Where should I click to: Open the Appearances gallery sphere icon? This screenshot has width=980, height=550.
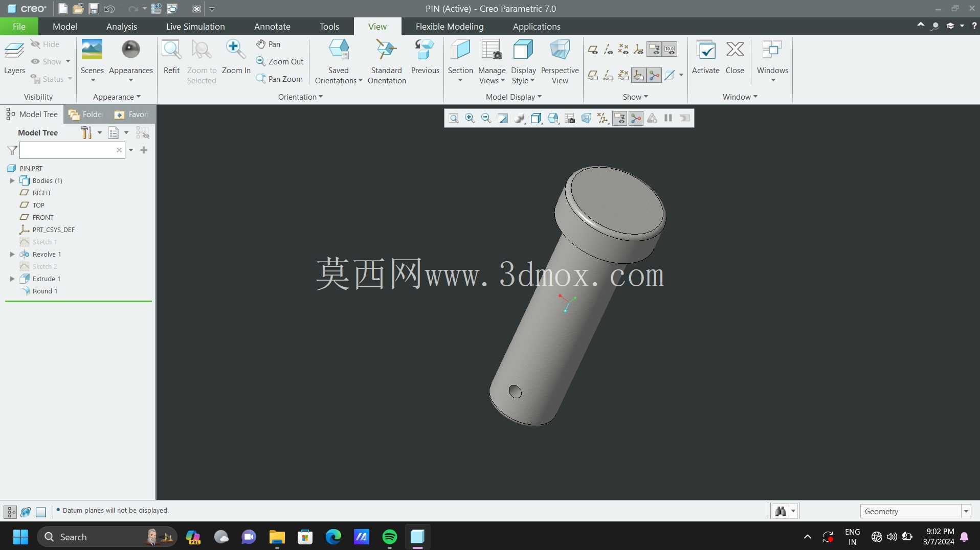131,50
